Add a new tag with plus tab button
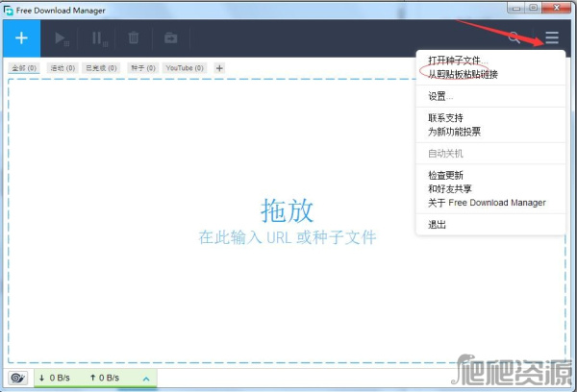 (219, 68)
